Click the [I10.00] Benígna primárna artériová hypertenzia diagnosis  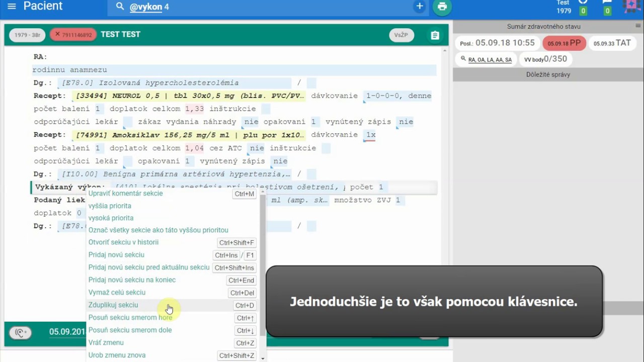point(175,174)
